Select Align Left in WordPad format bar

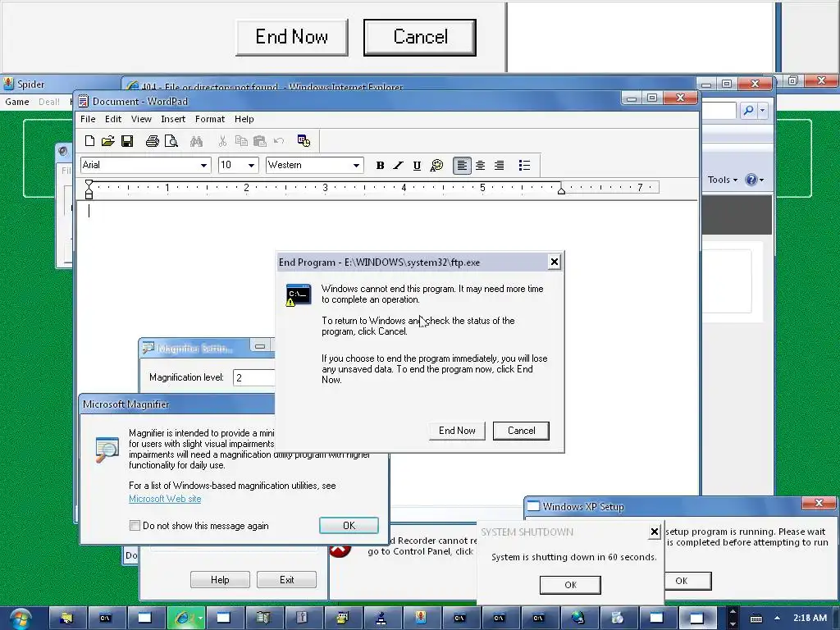click(x=462, y=166)
